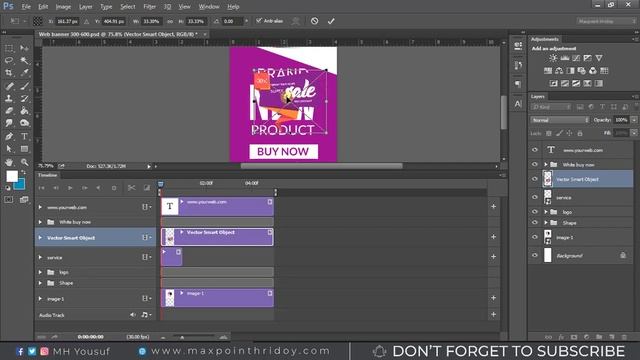Select the Magic Wand tool
Screen dimensions: 640x360
(24, 60)
